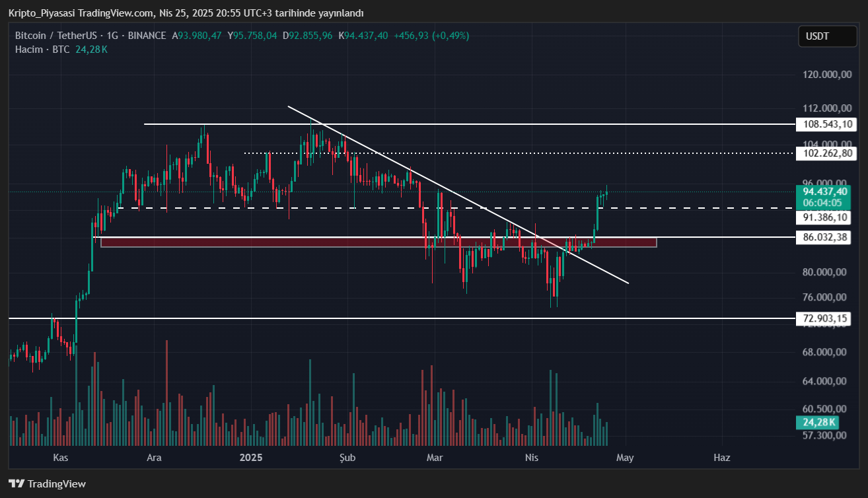Click the 2025 year label on time axis
Screen dimensions: 868x498
coord(251,457)
